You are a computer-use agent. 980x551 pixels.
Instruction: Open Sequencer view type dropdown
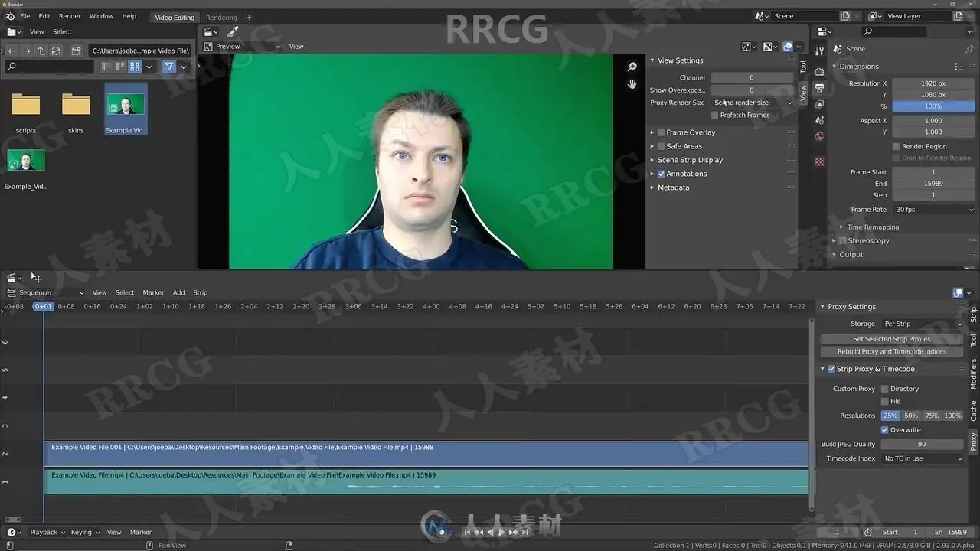(x=45, y=292)
